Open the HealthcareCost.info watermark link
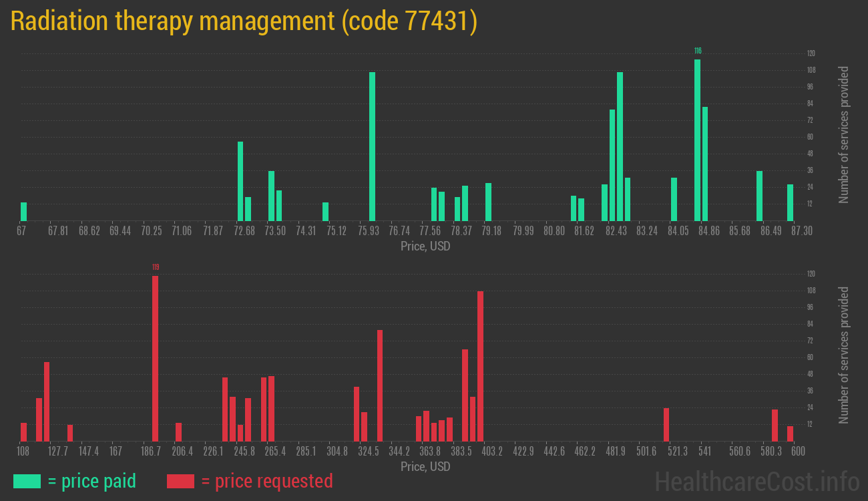The image size is (868, 501). point(756,481)
